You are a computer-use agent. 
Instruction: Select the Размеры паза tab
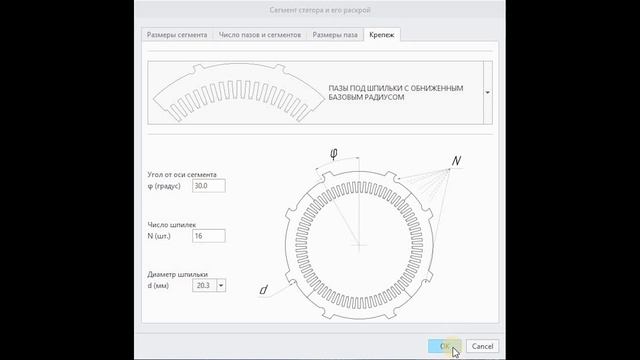point(335,35)
